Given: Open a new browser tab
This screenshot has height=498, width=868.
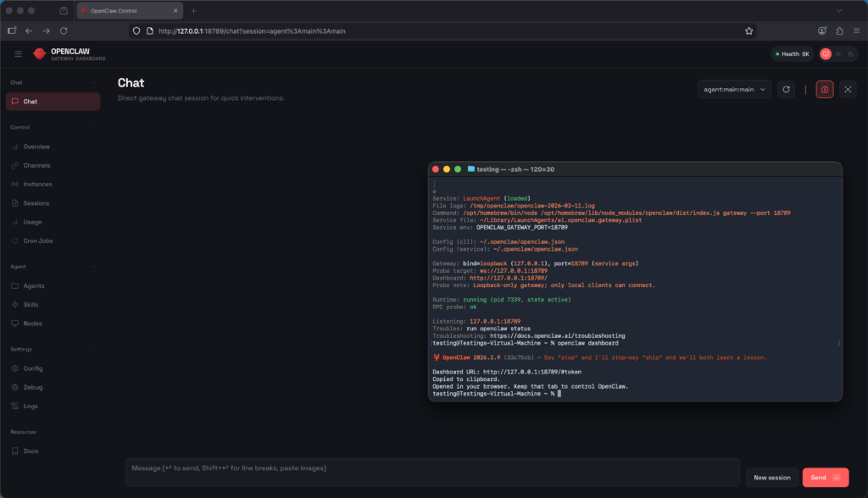Looking at the screenshot, I should click(194, 10).
